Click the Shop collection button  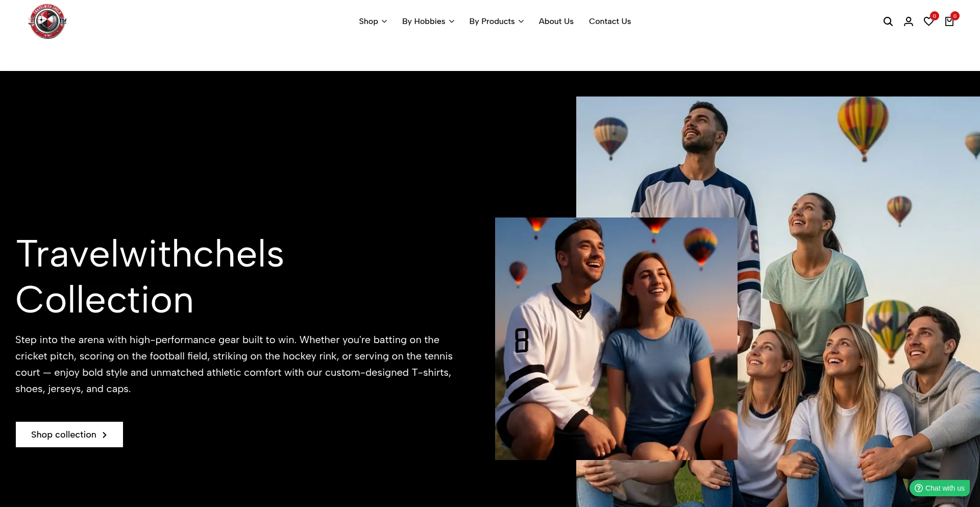click(69, 434)
